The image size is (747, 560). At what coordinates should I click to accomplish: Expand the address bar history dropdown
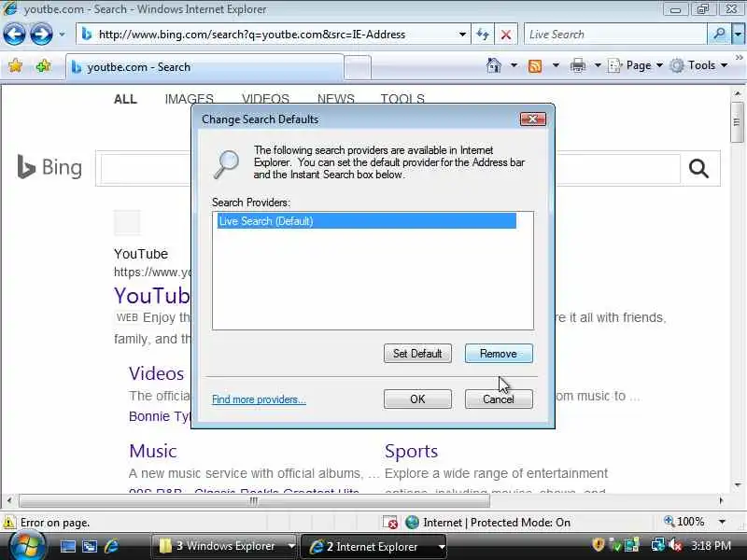462,35
